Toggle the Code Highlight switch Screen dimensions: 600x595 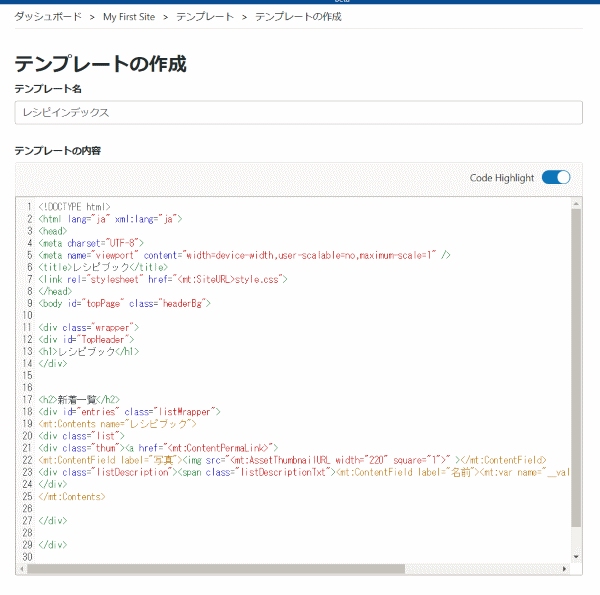click(556, 178)
